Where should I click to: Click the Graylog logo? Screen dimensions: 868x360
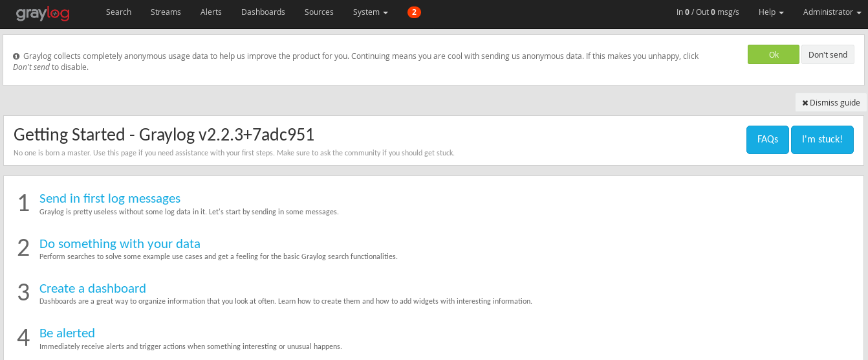tap(43, 12)
